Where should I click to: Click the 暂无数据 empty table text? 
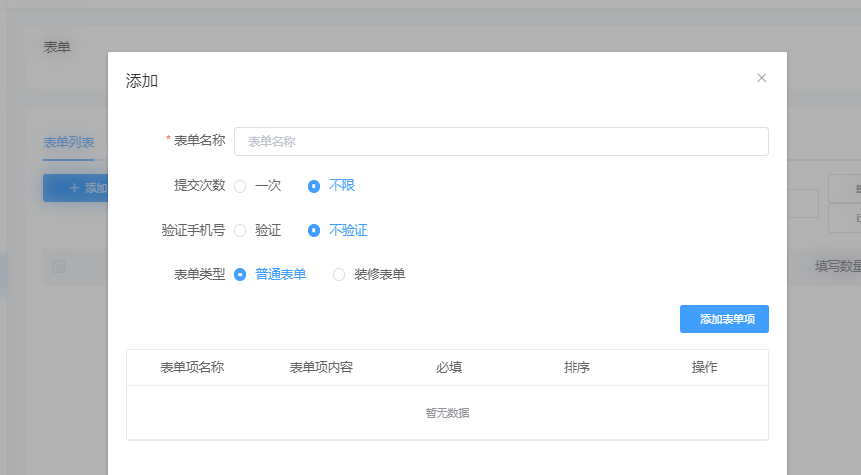(x=447, y=413)
